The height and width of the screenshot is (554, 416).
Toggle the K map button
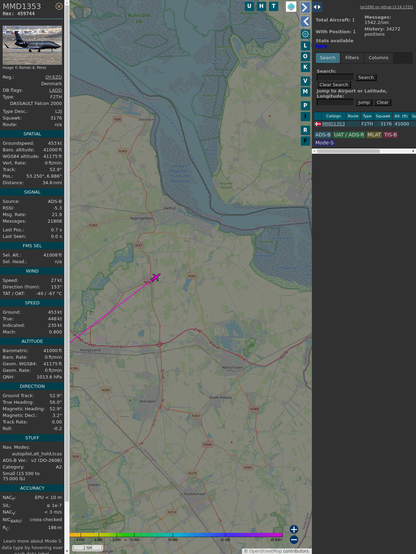pos(305,67)
